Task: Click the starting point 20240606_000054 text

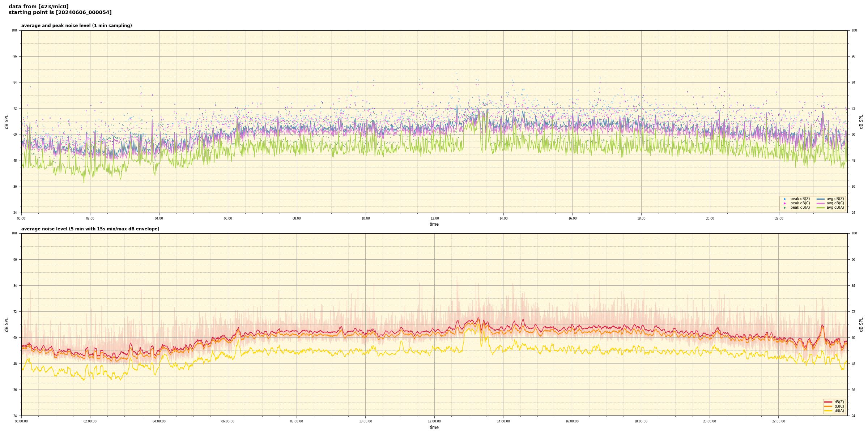Action: point(60,13)
